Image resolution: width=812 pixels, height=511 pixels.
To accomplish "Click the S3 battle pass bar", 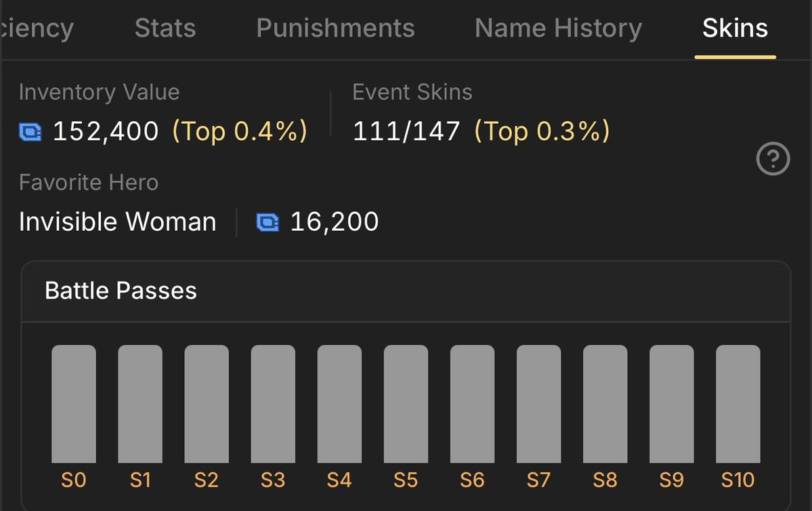I will 273,404.
